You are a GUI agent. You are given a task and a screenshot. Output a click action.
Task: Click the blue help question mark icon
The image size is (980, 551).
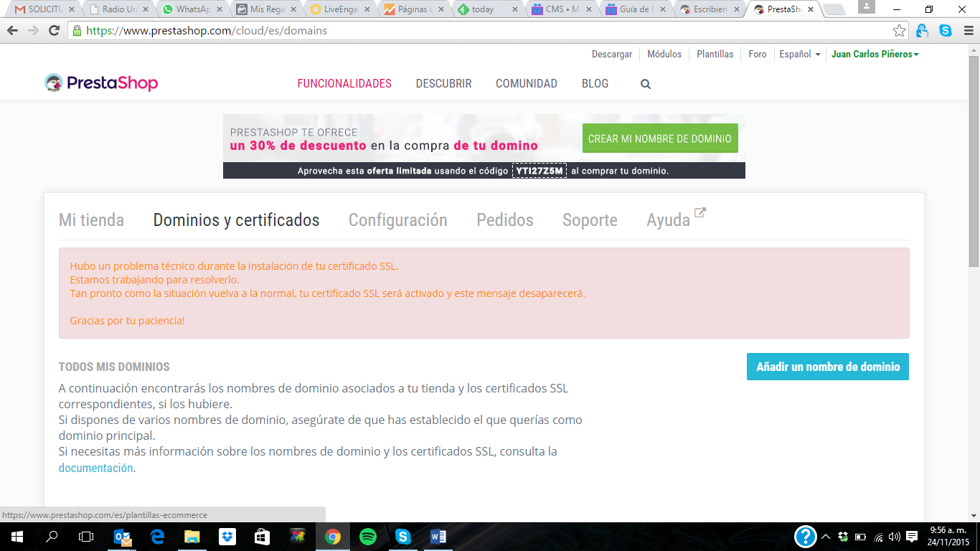(x=806, y=537)
